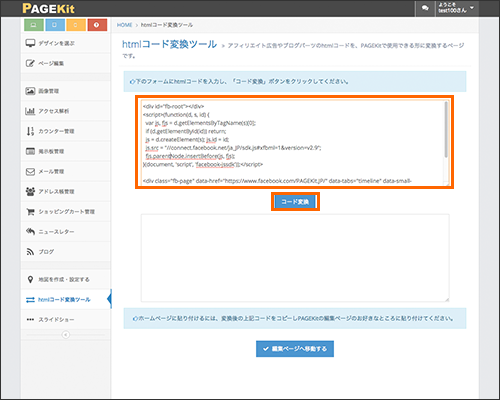This screenshot has height=400, width=500.
Task: Click the htmlコード変換ツール page heading
Action: (x=169, y=44)
